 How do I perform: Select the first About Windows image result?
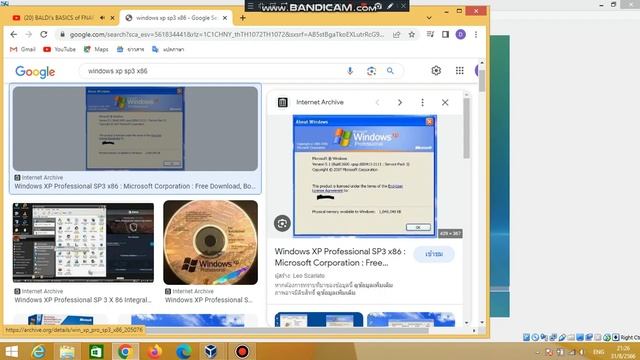135,128
